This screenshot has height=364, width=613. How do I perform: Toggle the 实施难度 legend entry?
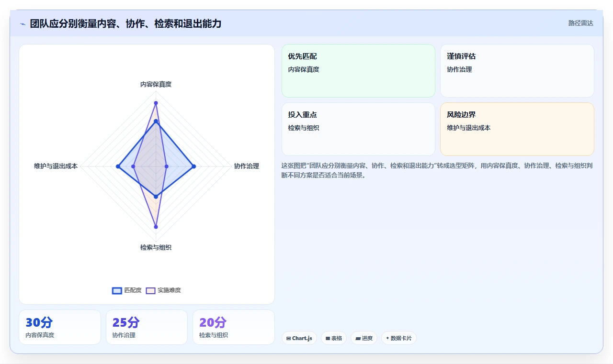pyautogui.click(x=163, y=290)
